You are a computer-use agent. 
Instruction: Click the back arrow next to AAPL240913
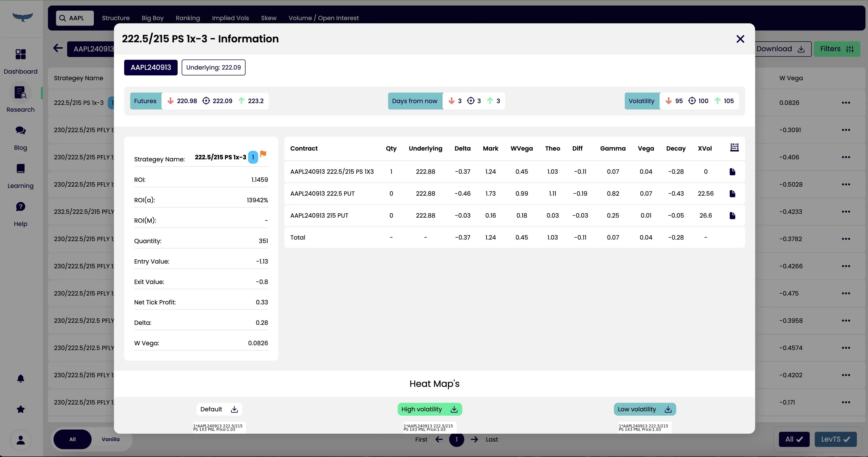[x=58, y=48]
